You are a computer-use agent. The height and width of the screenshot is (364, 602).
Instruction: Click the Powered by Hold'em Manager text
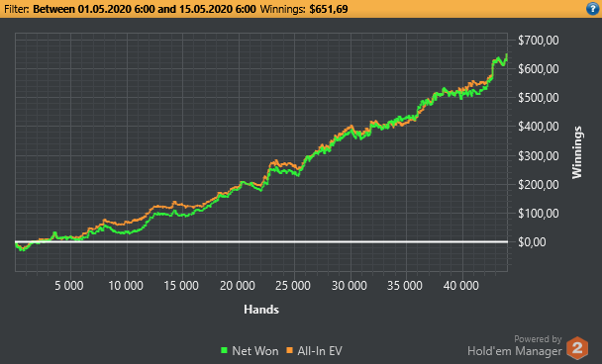[x=515, y=346]
